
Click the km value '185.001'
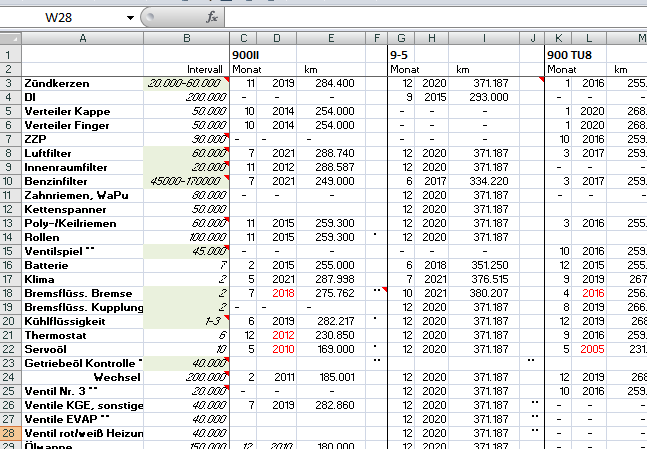pos(331,378)
